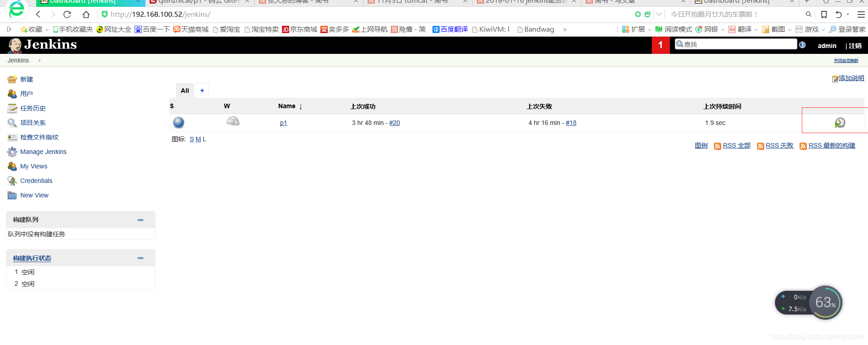Viewport: 868px width, 345px height.
Task: Sort jobs by Name column header
Action: click(290, 106)
